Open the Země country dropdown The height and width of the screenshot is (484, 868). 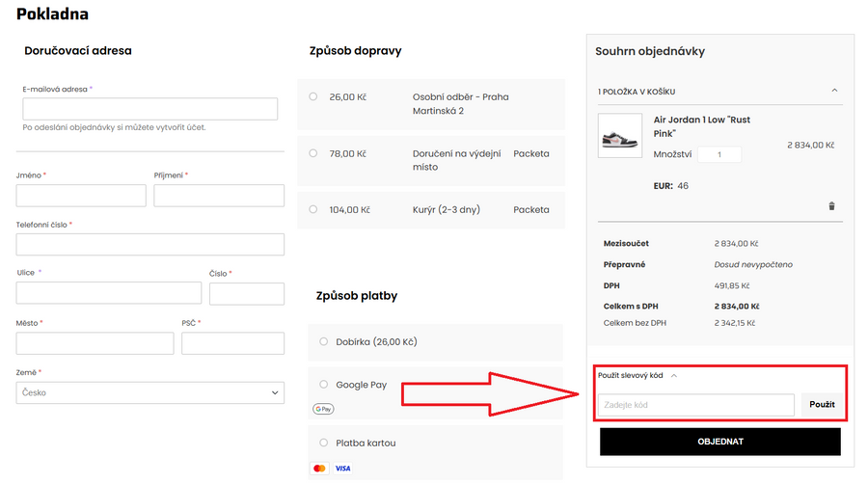point(149,392)
